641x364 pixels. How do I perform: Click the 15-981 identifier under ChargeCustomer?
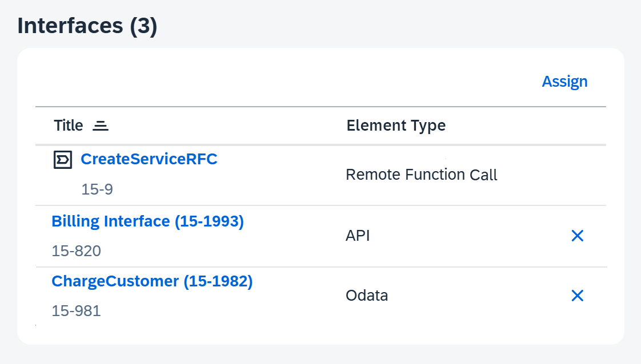tap(76, 311)
